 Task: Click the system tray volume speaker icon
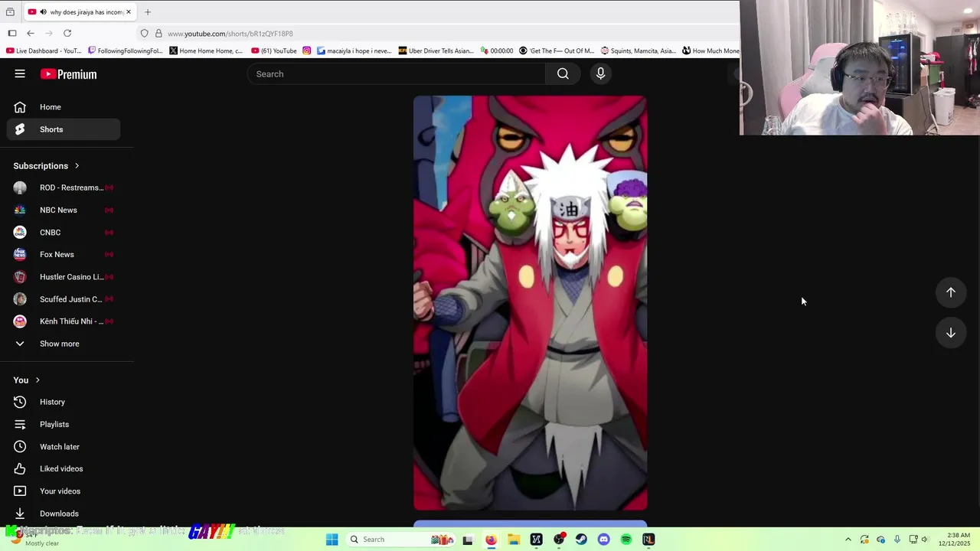(926, 540)
